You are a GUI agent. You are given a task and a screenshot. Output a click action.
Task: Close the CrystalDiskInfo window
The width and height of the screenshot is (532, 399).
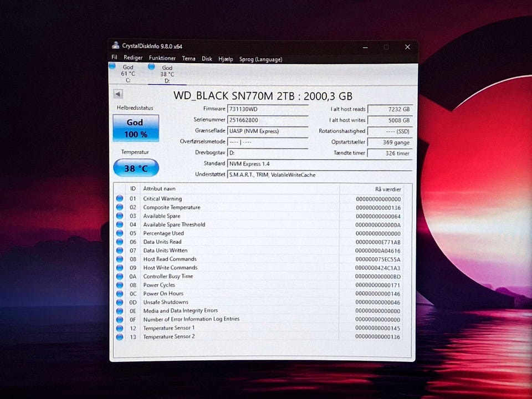tap(407, 47)
